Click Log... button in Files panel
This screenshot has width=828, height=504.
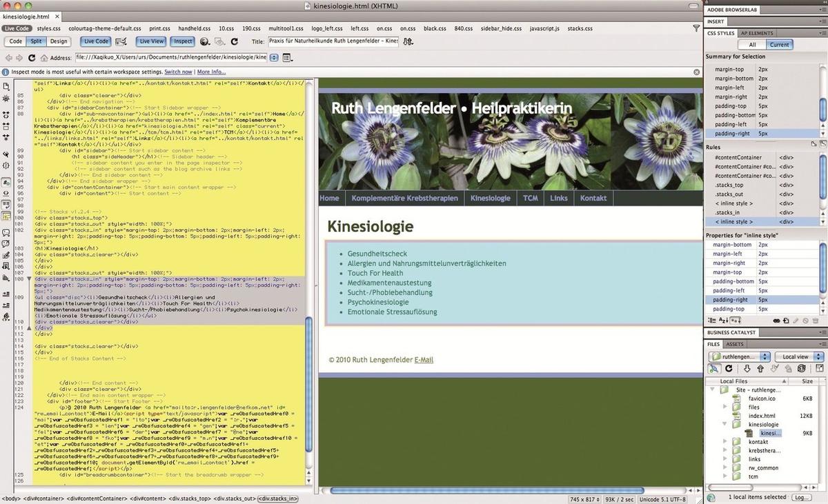coord(801,497)
